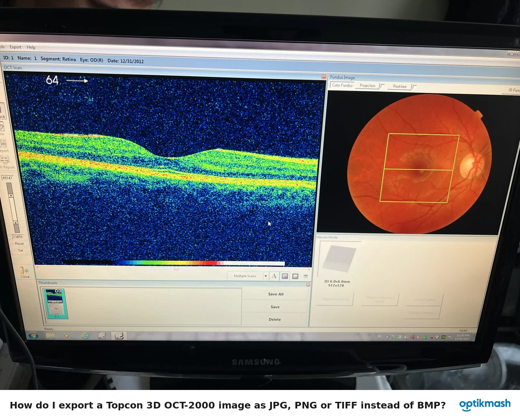Click the Reset contrast button

(19, 244)
